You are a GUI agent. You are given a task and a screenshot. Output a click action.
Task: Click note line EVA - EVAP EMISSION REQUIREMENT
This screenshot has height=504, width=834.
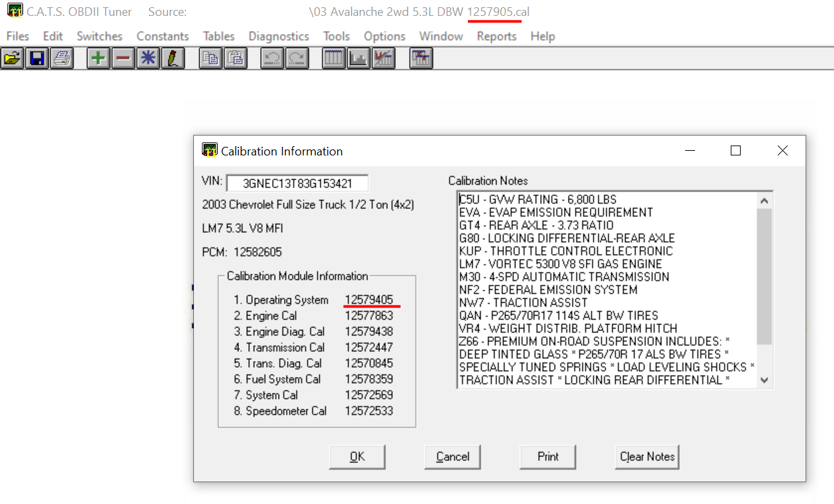[556, 212]
